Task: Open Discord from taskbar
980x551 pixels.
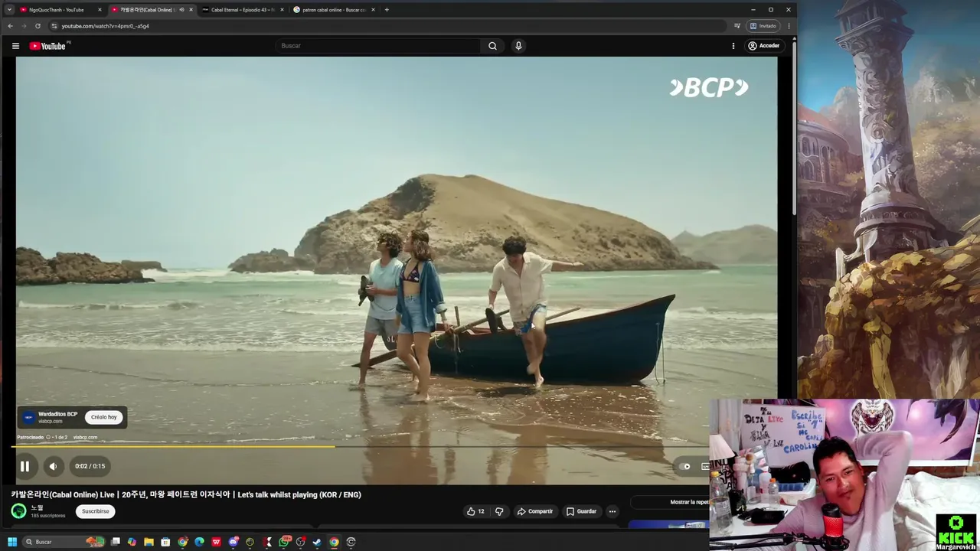Action: click(234, 542)
